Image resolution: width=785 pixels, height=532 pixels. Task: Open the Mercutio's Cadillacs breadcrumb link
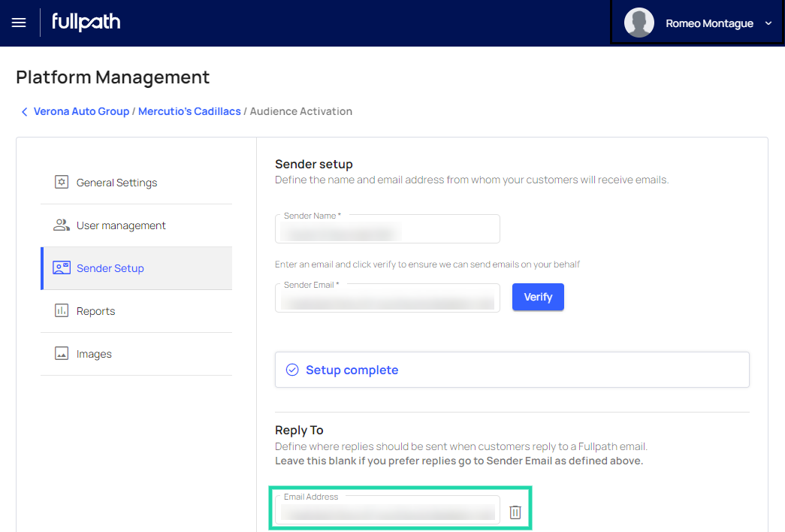tap(189, 111)
